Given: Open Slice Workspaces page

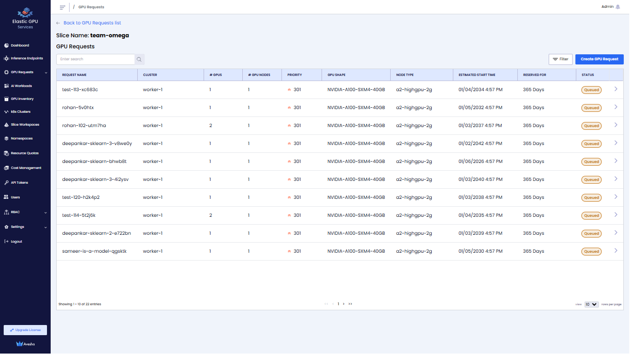Looking at the screenshot, I should [25, 125].
